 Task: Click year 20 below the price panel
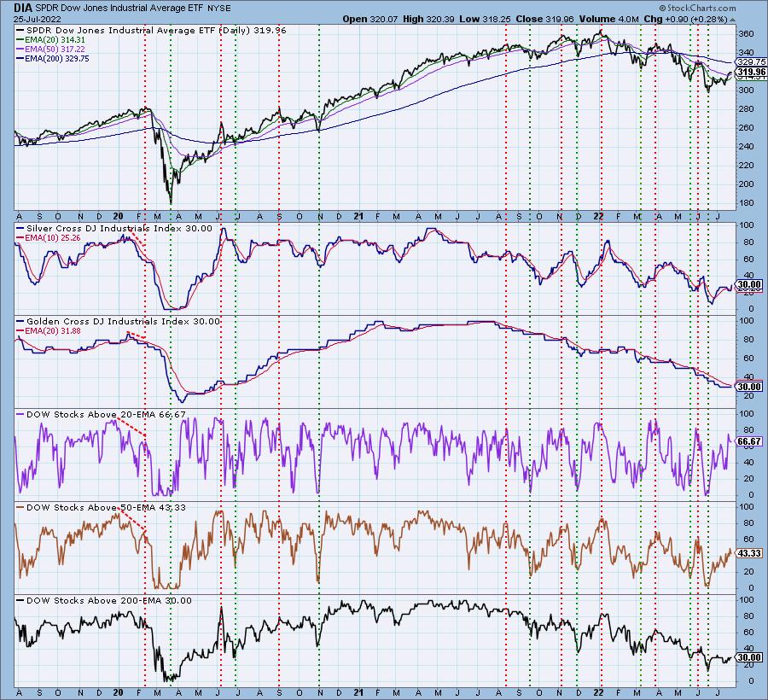pyautogui.click(x=118, y=216)
